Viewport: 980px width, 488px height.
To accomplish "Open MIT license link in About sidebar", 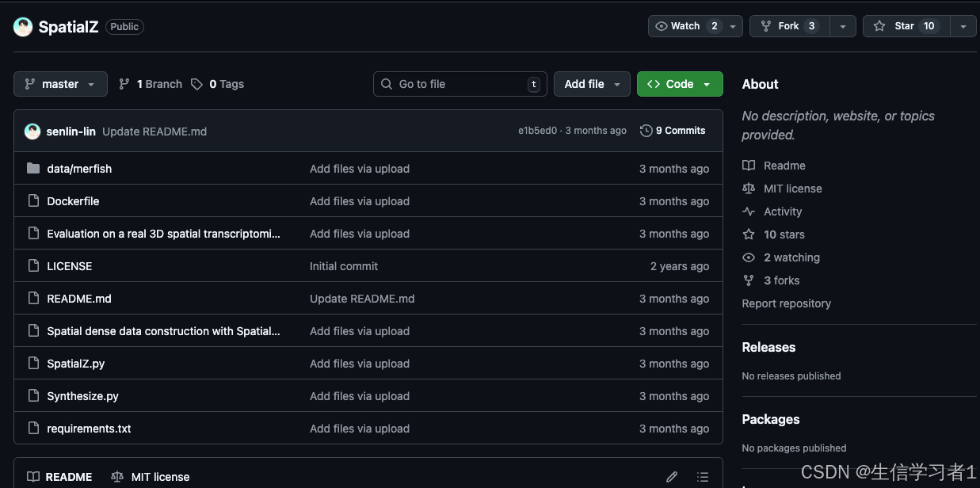I will (x=782, y=189).
